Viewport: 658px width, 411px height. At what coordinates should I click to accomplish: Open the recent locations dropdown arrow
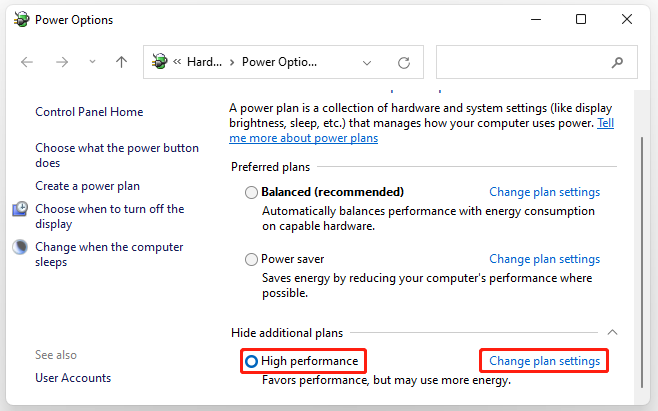pyautogui.click(x=92, y=62)
